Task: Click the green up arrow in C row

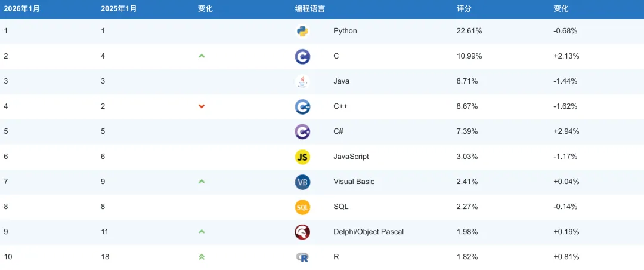Action: pos(202,56)
